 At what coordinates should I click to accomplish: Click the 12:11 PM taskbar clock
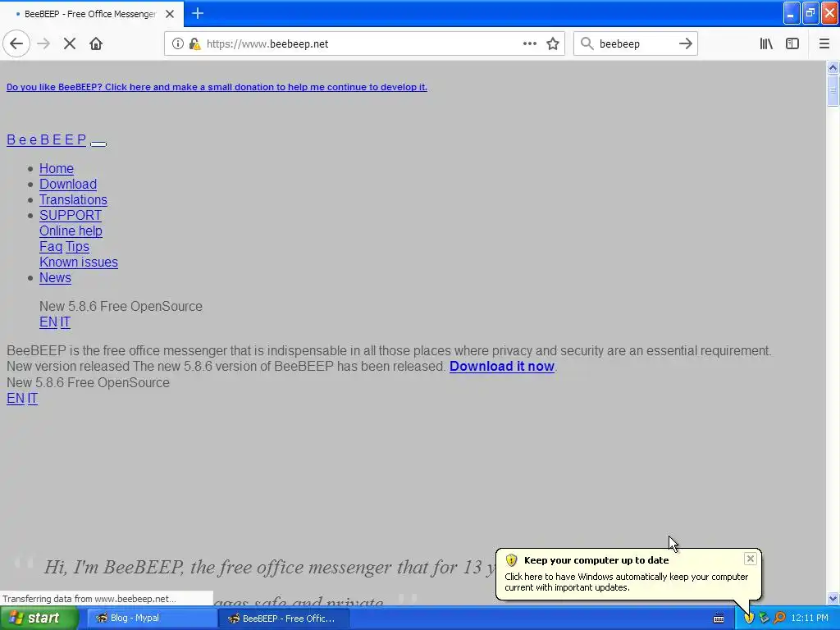[x=810, y=619]
